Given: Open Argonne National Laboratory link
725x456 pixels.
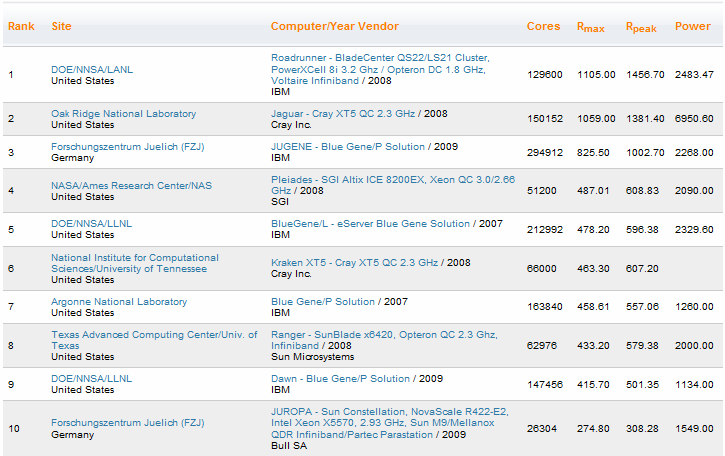Looking at the screenshot, I should coord(119,302).
